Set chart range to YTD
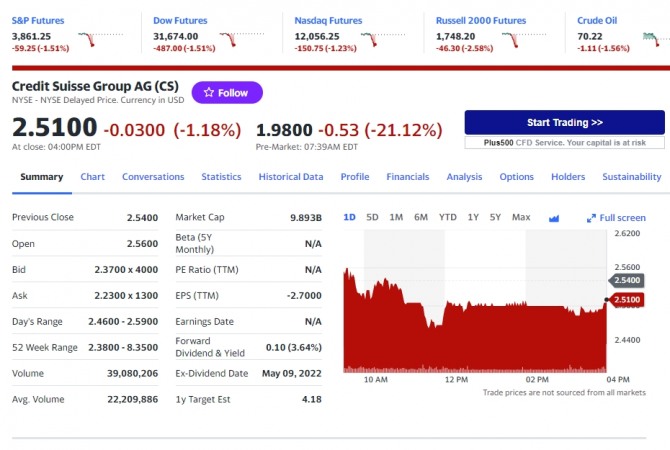Screen dimensions: 670x450 pos(447,217)
